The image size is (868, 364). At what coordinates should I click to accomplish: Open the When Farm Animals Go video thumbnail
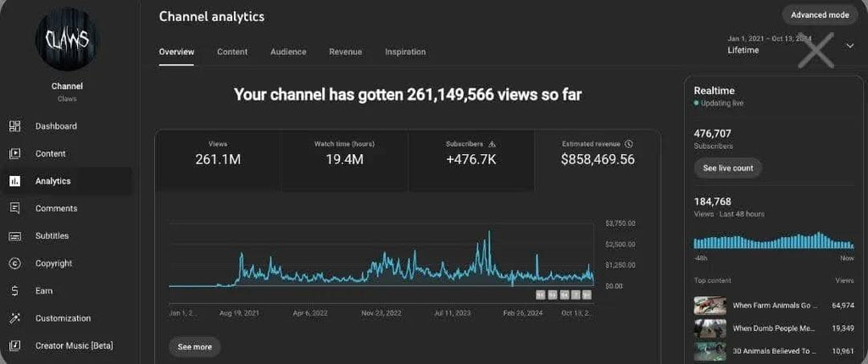pyautogui.click(x=709, y=305)
